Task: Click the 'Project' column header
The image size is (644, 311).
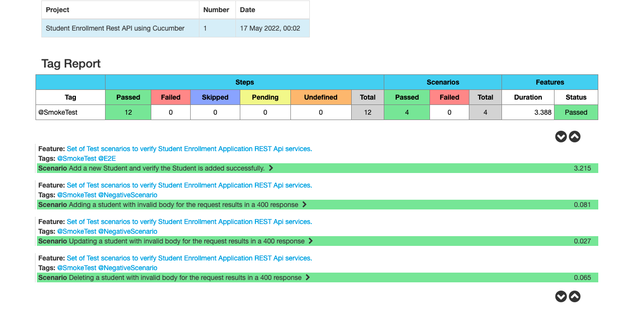Action: pos(121,10)
